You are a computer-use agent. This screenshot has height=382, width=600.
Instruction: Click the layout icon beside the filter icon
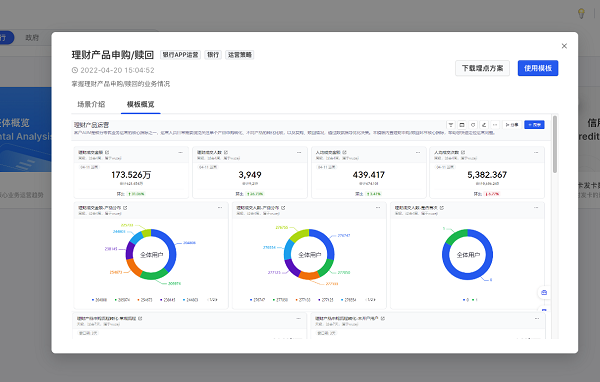tap(462, 125)
